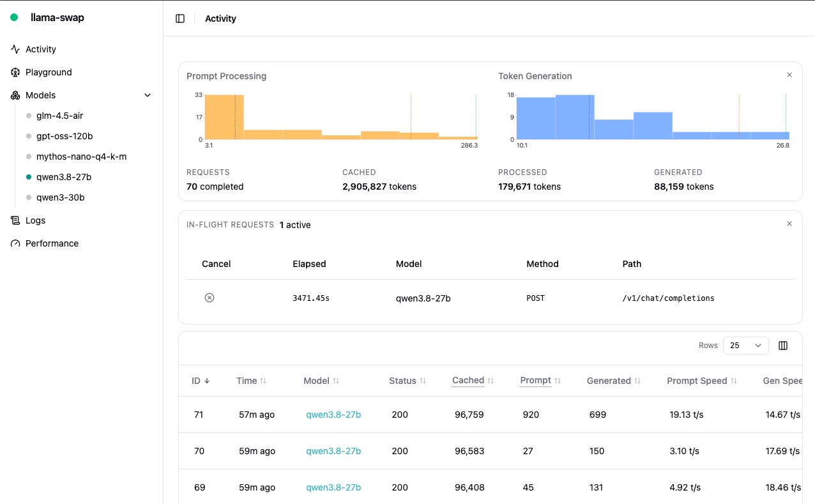Screen dimensions: 815x504
Task: Click the 2,905,827 tokens cached value
Action: tap(379, 187)
